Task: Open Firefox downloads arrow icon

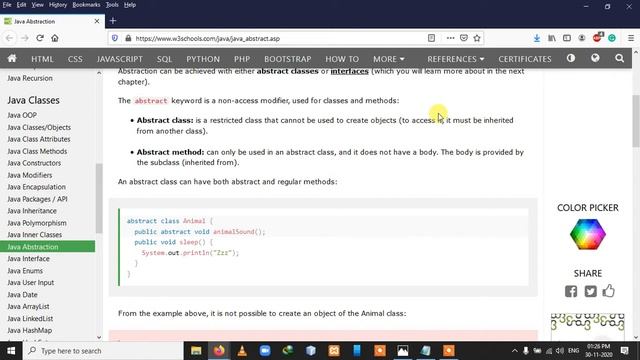Action: [x=537, y=38]
